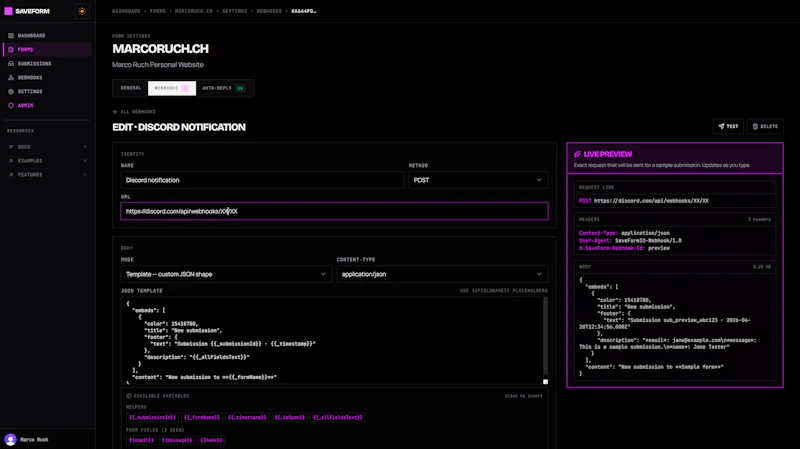Click the JSON template scrollbar
This screenshot has height=449, width=800.
click(x=545, y=337)
